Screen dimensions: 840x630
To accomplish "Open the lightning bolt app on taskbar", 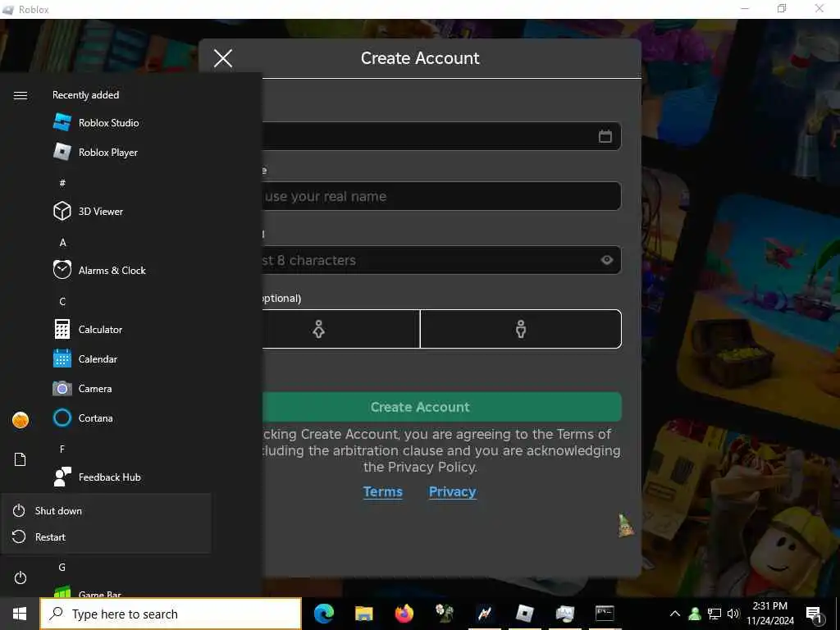I will click(x=484, y=614).
